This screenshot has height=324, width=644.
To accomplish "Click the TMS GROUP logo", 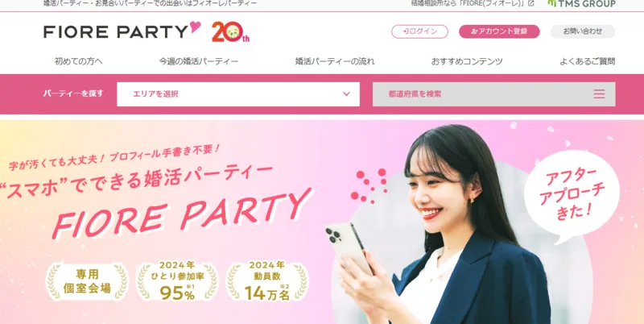I will coord(581,4).
